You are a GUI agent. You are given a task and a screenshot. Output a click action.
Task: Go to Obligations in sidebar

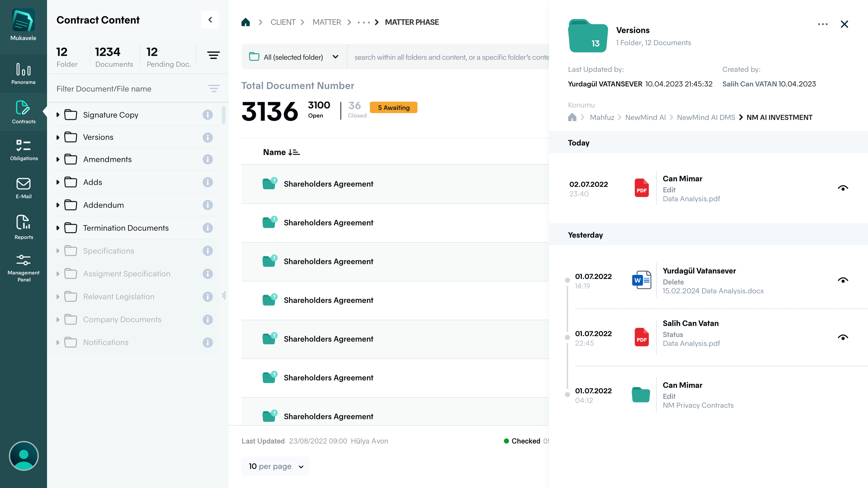(24, 150)
